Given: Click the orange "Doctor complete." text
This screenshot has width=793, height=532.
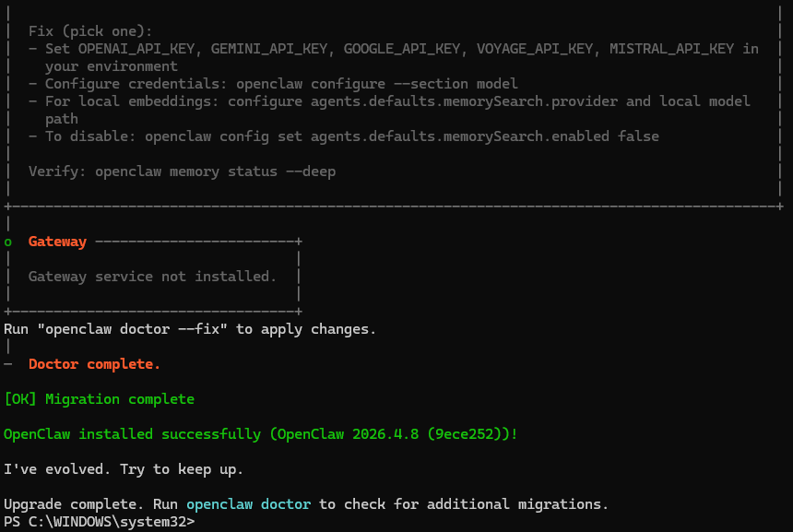Looking at the screenshot, I should (x=94, y=364).
